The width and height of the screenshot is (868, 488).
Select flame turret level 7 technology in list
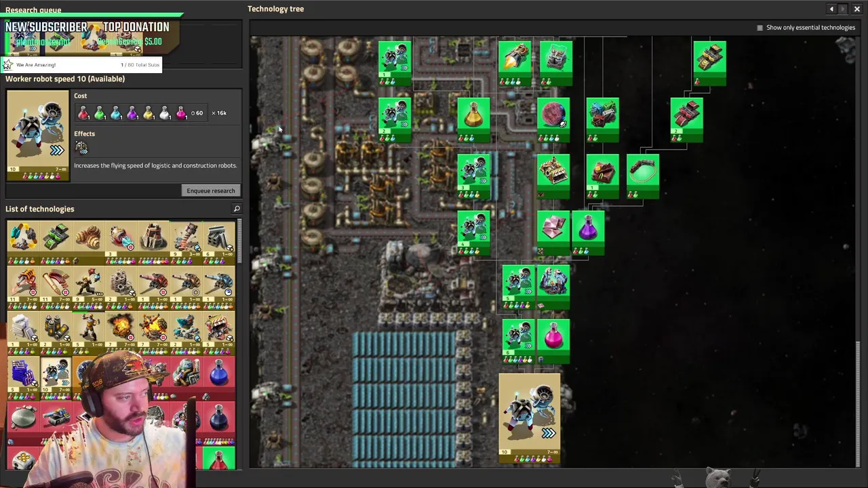tap(153, 332)
